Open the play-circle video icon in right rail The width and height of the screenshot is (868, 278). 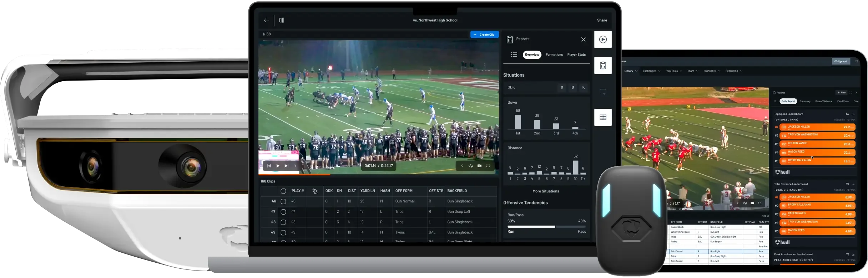click(x=603, y=40)
